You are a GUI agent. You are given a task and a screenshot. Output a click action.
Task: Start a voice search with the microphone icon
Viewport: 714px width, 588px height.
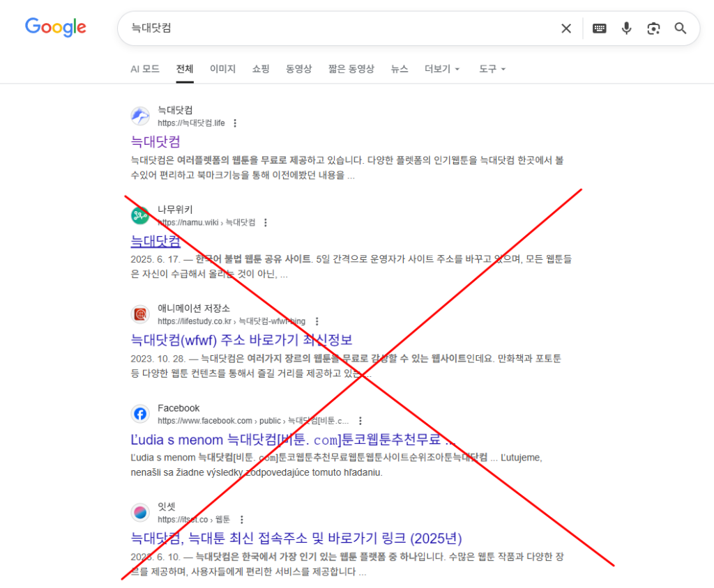click(626, 29)
